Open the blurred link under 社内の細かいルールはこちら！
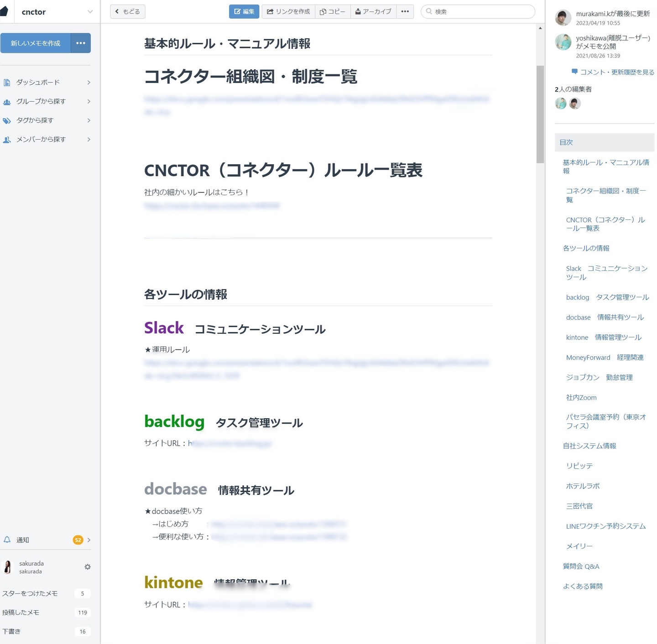This screenshot has width=657, height=644. (212, 206)
